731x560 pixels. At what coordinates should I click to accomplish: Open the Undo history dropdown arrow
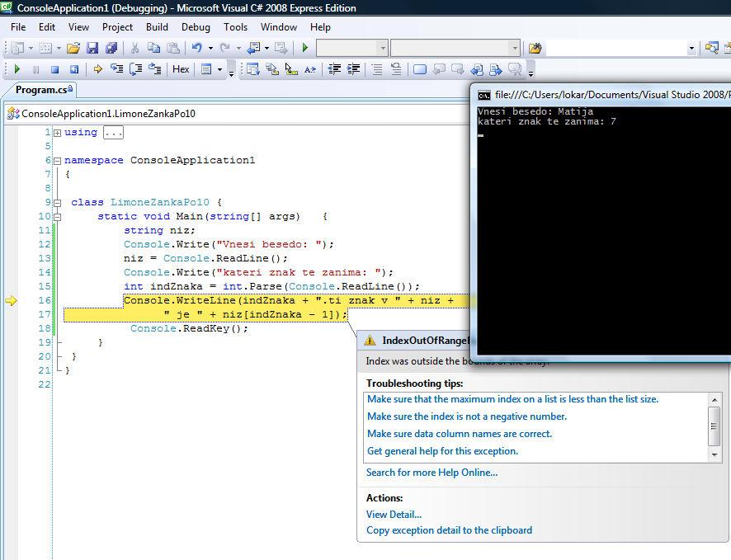click(210, 48)
